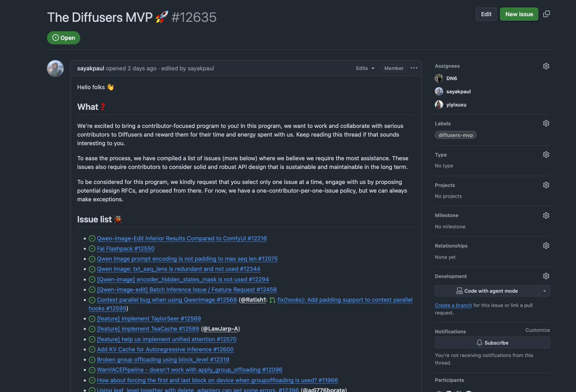Click the Code with agent mode button

click(487, 291)
